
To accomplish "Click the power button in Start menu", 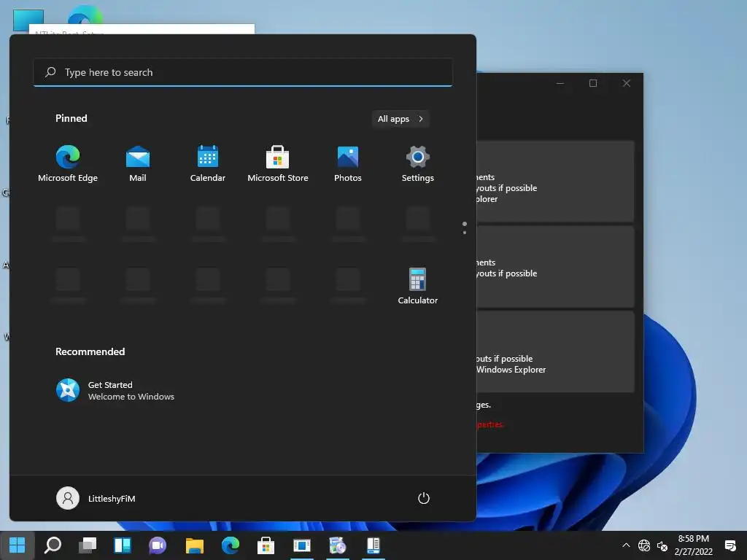I will click(x=424, y=498).
